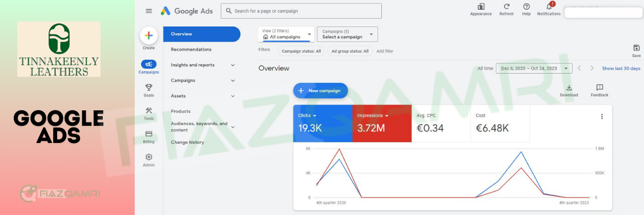Open Billing card icon in sidebar
Image resolution: width=644 pixels, height=215 pixels.
pyautogui.click(x=148, y=134)
